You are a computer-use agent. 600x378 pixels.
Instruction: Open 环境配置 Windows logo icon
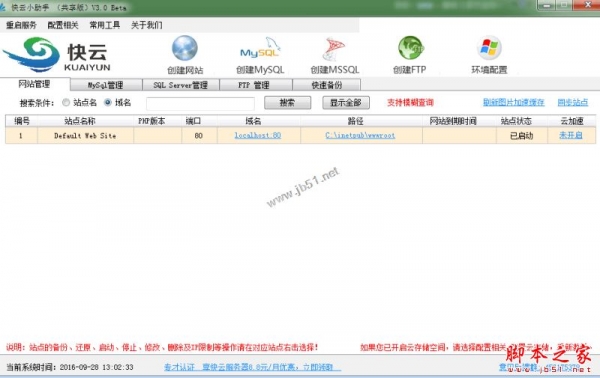(489, 48)
